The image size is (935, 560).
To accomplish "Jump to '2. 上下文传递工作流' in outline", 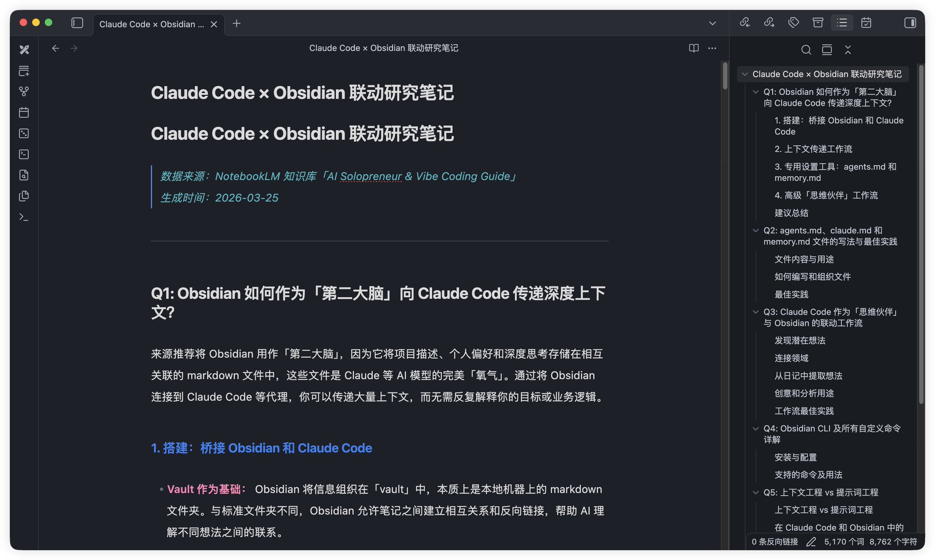I will (813, 149).
